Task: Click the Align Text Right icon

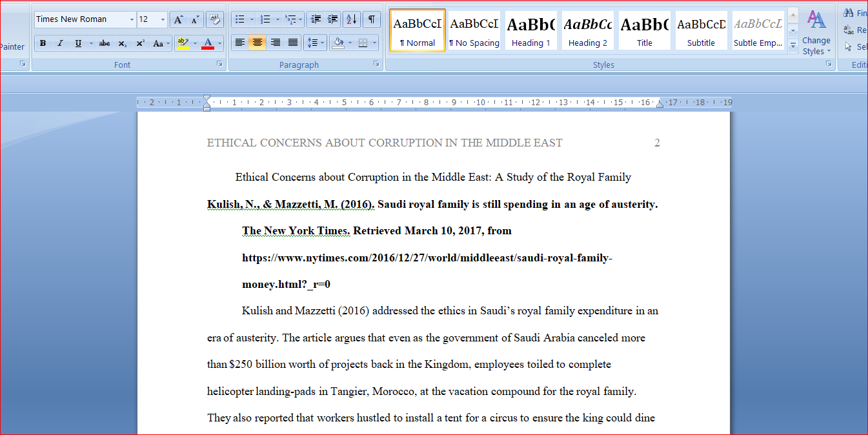Action: click(275, 43)
